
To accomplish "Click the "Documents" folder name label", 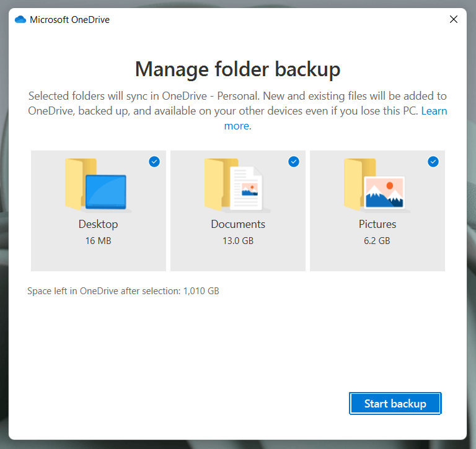I will 238,224.
